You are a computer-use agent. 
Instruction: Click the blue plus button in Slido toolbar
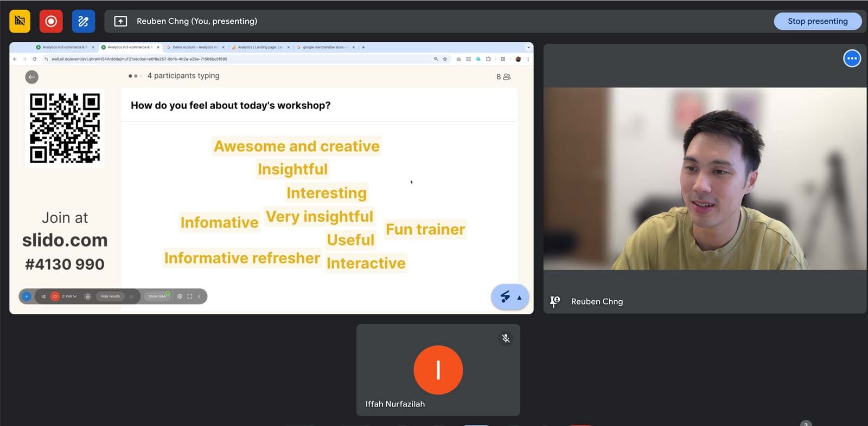pos(26,296)
